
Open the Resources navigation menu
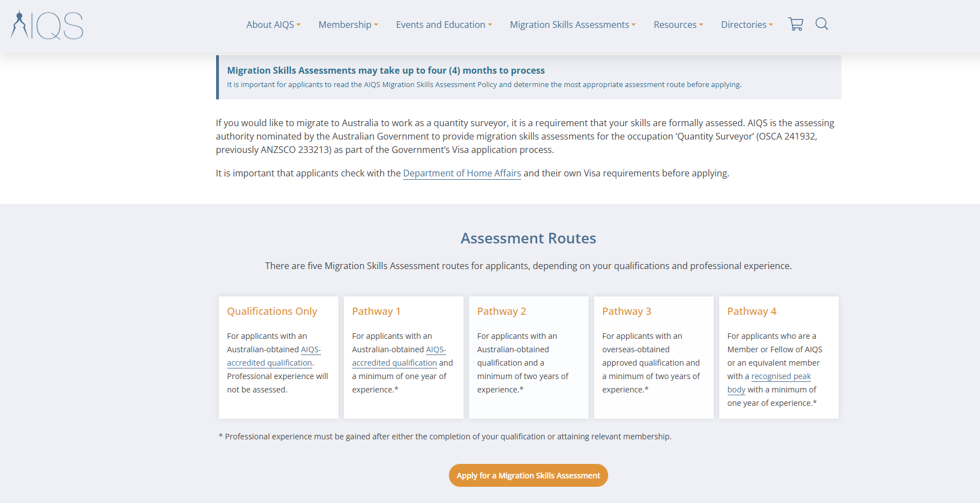point(678,25)
